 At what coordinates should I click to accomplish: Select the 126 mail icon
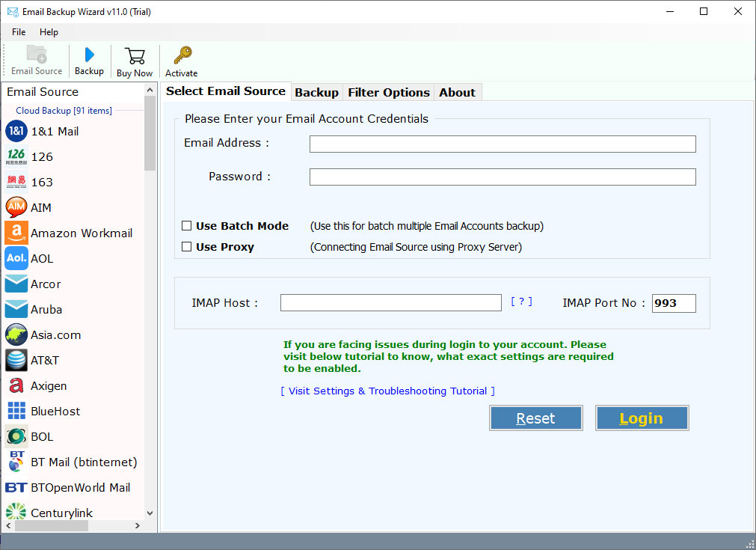click(x=16, y=157)
